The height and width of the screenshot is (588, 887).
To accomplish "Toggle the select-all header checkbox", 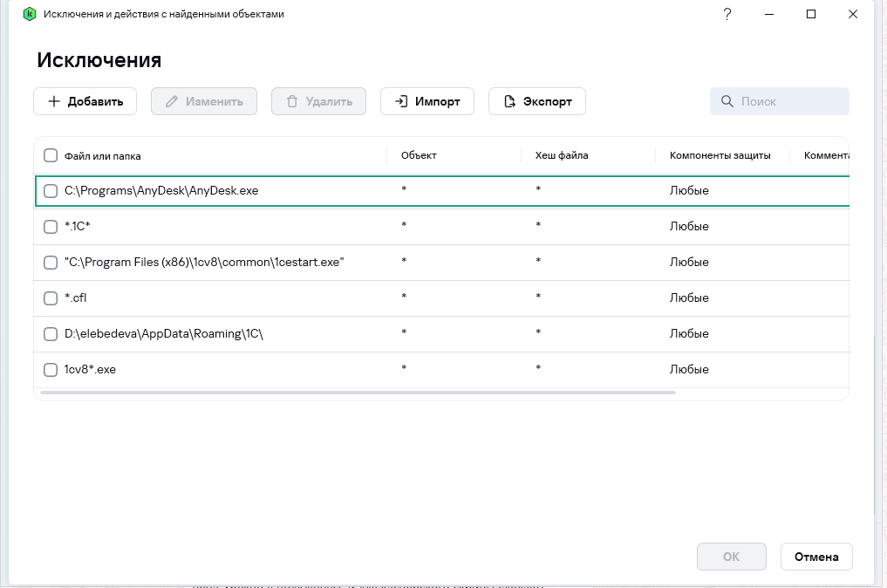I will click(51, 155).
